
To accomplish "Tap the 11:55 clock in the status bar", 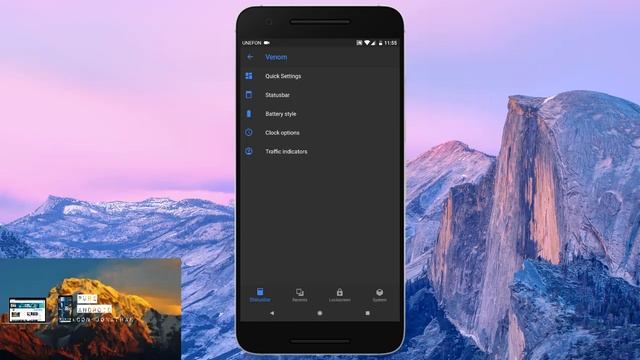I will [391, 43].
